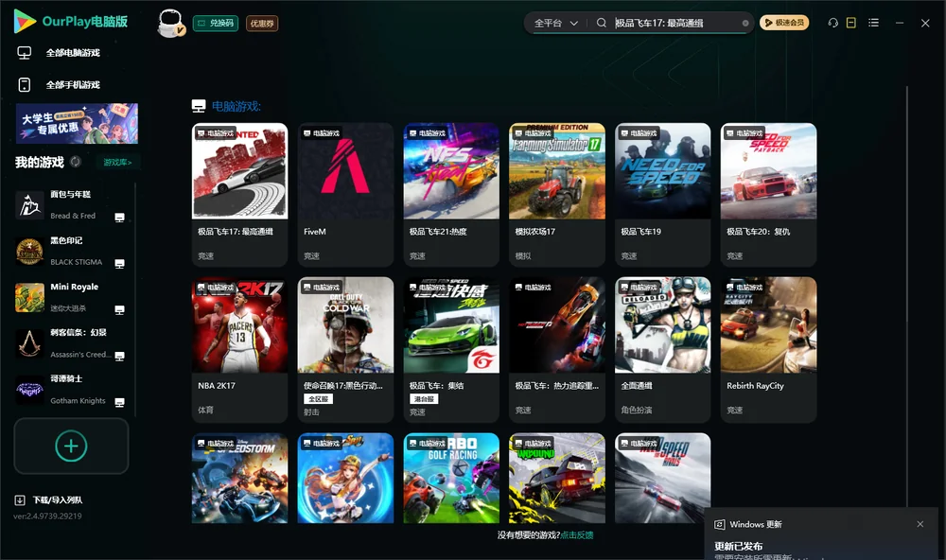Open 极品飞车21:热度 game card

pyautogui.click(x=451, y=194)
